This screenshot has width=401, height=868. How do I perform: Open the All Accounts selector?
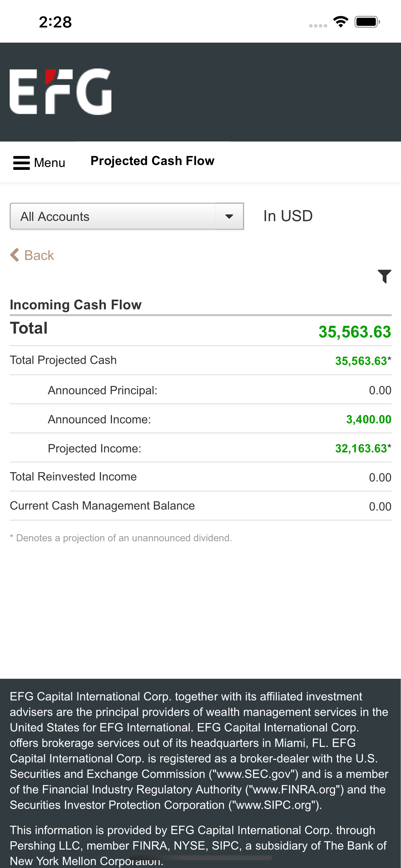pyautogui.click(x=127, y=216)
